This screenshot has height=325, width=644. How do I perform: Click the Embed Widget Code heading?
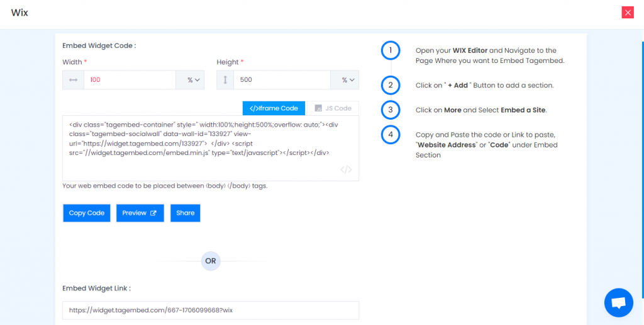[x=99, y=46]
